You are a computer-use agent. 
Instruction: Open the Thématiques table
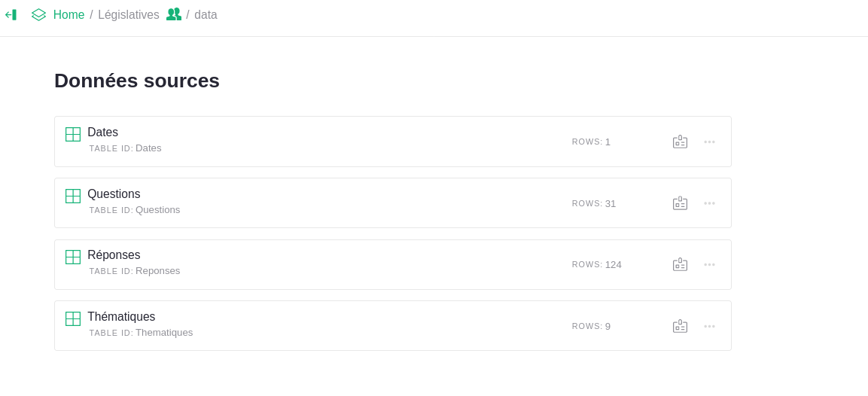(x=121, y=317)
